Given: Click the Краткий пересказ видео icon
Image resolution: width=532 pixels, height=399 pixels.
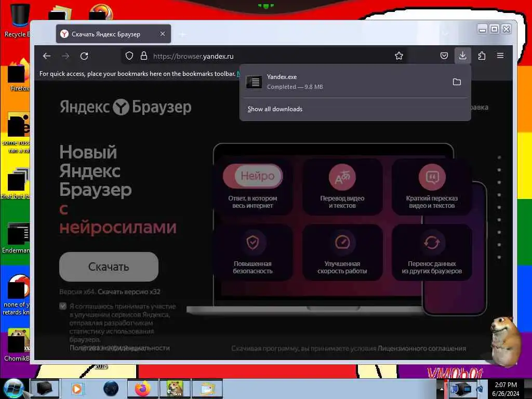Looking at the screenshot, I should (x=432, y=177).
